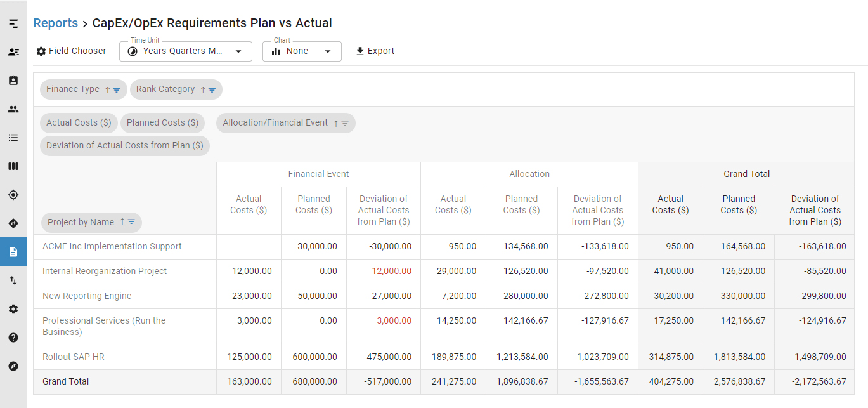
Task: Export the report
Action: click(x=375, y=51)
